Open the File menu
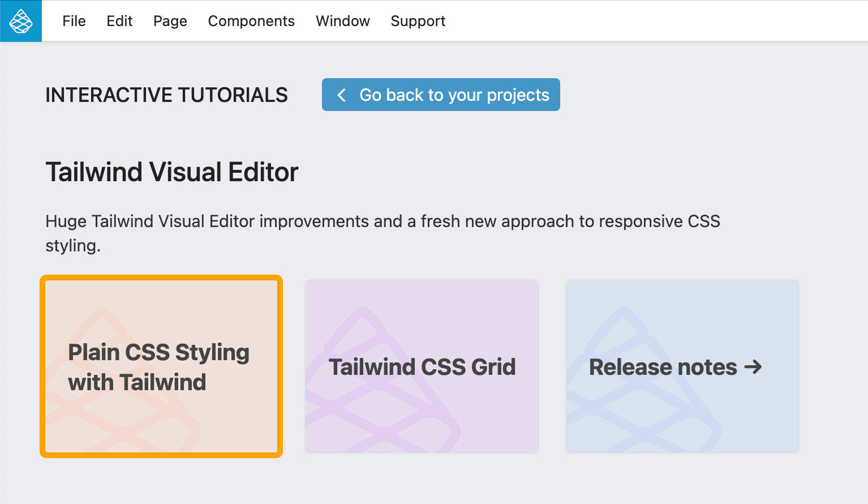The width and height of the screenshot is (868, 504). (74, 21)
